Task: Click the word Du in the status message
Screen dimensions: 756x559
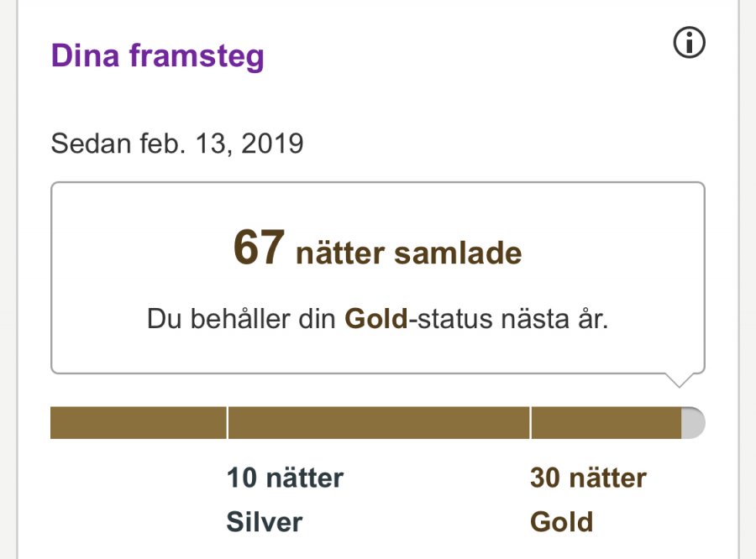Action: (x=165, y=320)
